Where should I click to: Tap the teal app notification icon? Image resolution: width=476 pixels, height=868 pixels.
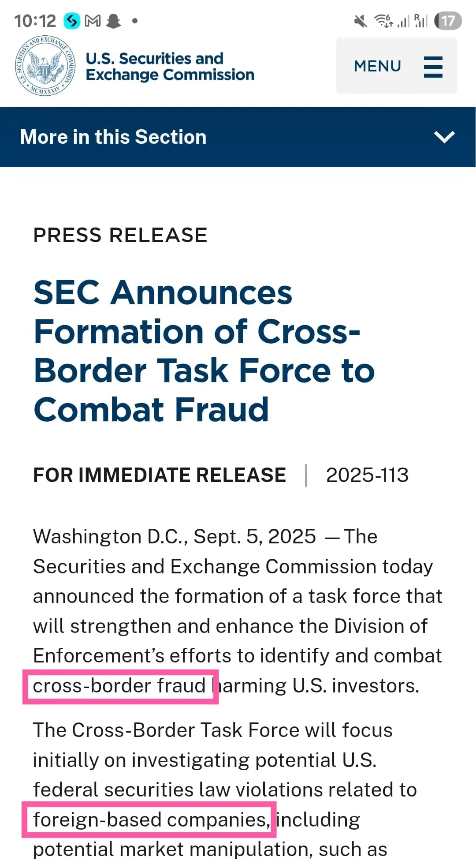click(x=72, y=21)
